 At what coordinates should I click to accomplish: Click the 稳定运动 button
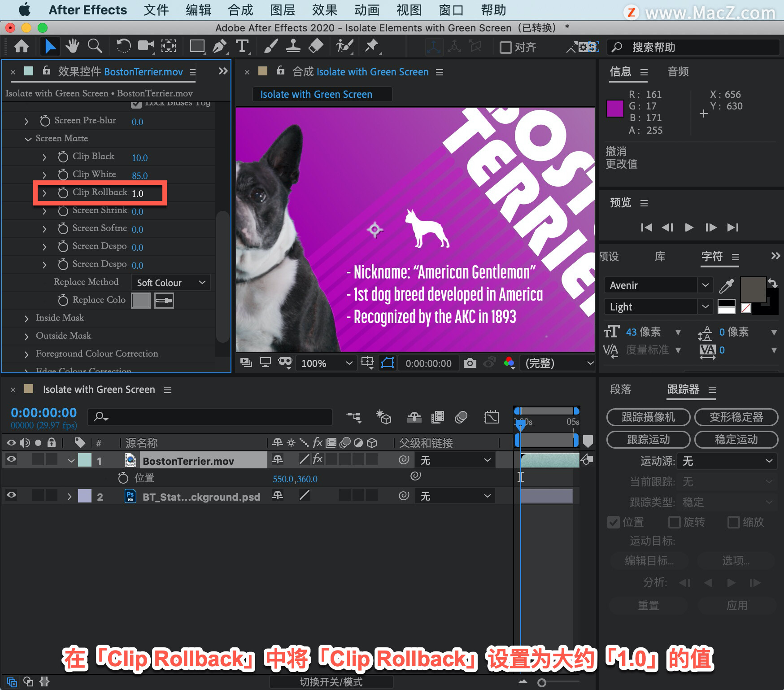pos(736,440)
